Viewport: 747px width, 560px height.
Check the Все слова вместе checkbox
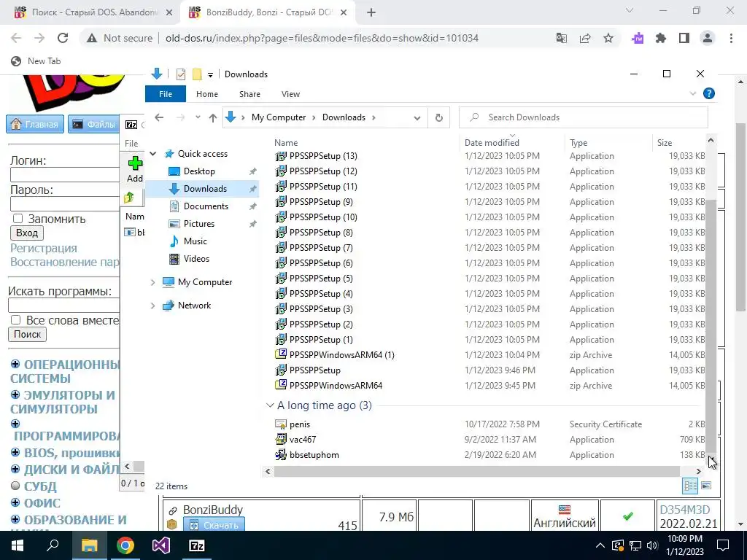16,320
